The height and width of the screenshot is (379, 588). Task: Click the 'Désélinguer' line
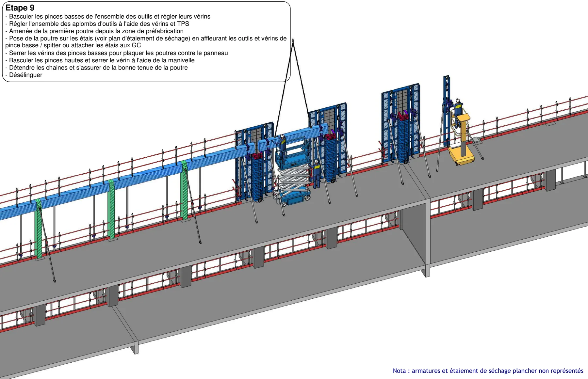coord(24,75)
